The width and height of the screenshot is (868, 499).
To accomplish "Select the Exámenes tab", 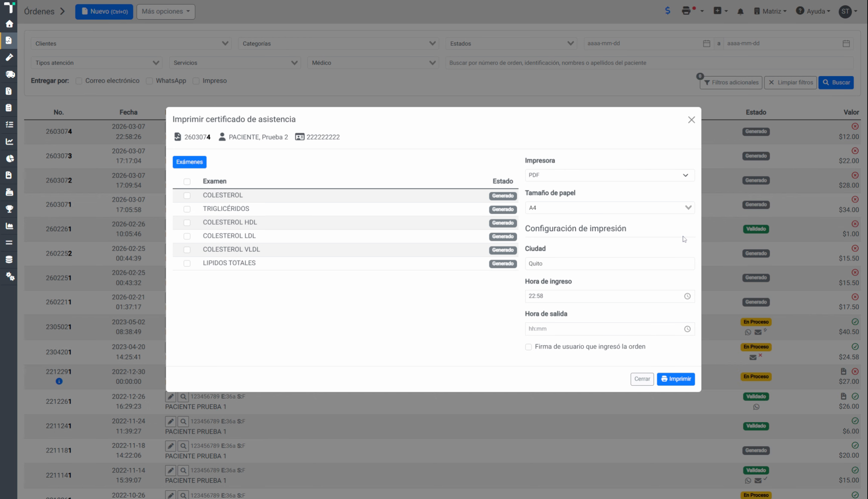I will 189,162.
